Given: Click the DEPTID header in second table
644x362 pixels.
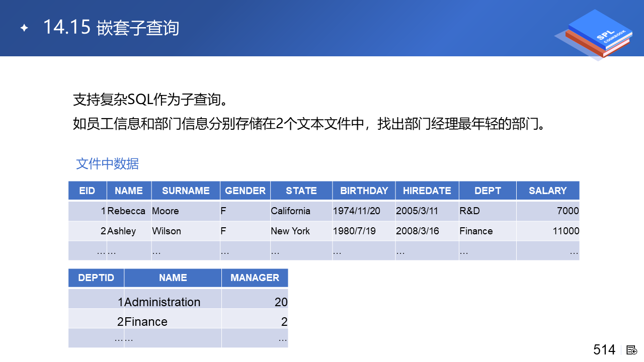Looking at the screenshot, I should click(x=96, y=278).
